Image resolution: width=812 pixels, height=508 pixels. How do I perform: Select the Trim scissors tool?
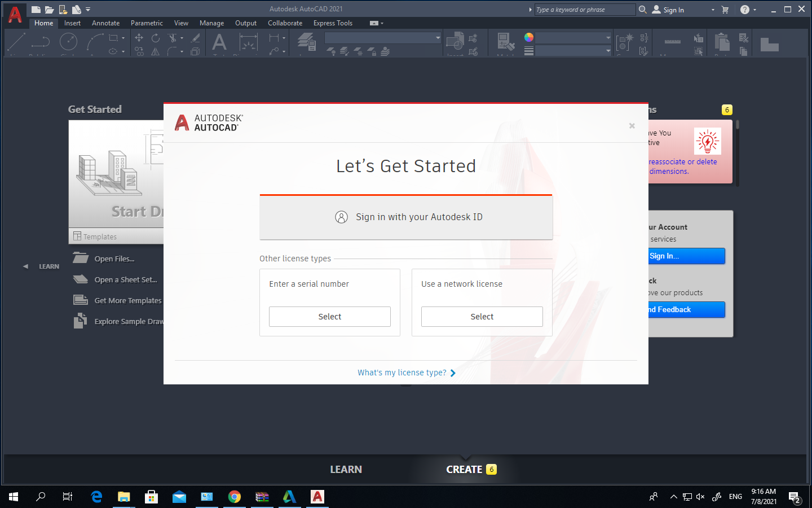pyautogui.click(x=173, y=38)
